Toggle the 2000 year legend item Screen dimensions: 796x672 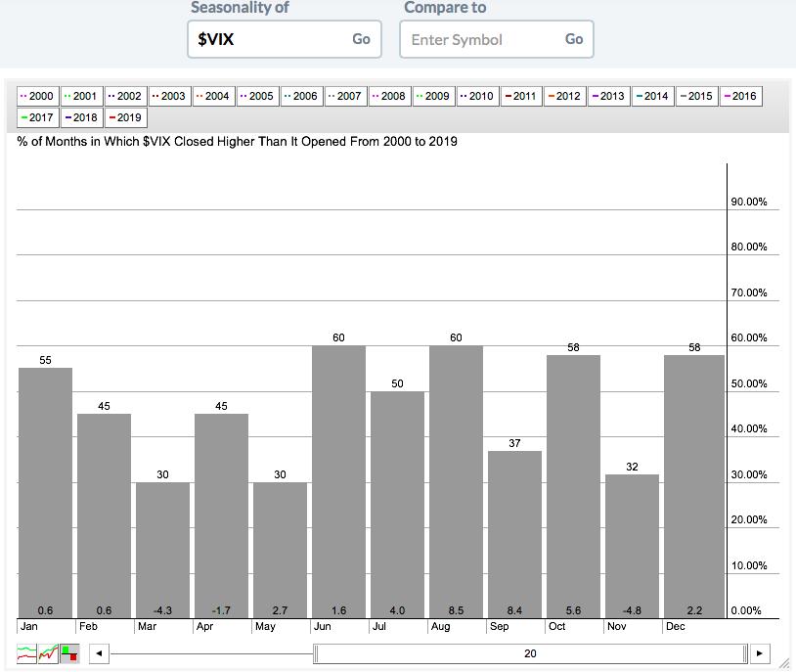(x=37, y=96)
